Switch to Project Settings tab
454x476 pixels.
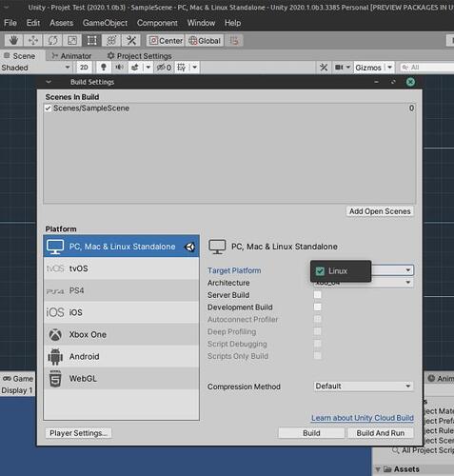(140, 56)
